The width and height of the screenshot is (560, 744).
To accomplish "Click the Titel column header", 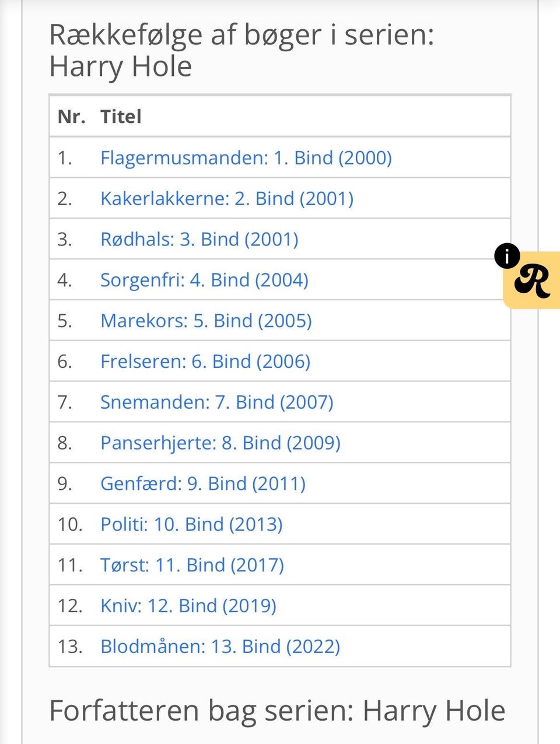I will click(121, 117).
